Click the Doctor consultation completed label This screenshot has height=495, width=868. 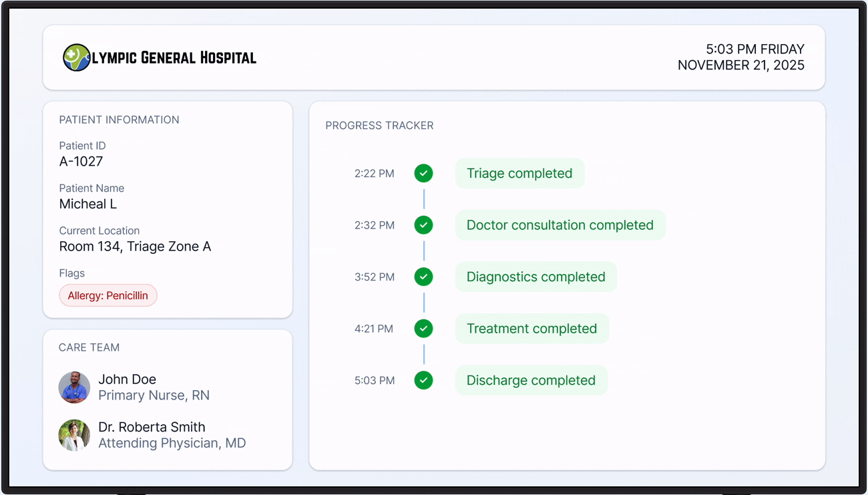[x=560, y=225]
